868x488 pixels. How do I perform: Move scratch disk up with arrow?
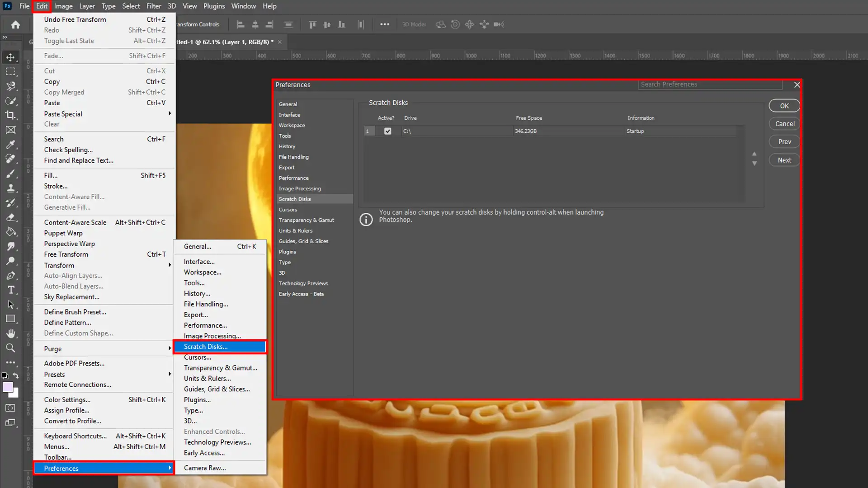tap(754, 154)
